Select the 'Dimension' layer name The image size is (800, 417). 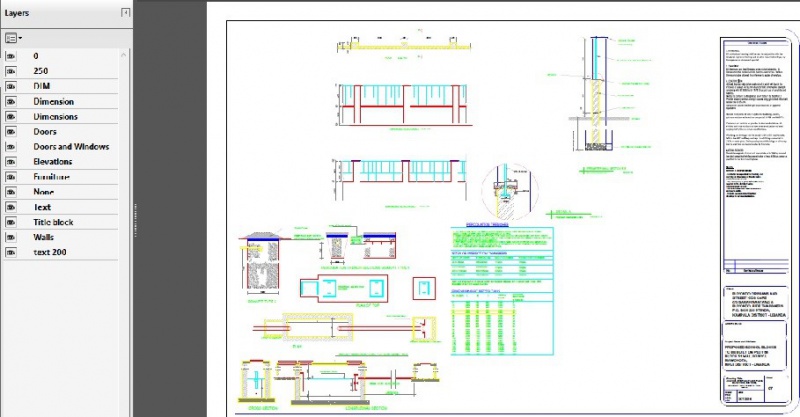click(54, 102)
